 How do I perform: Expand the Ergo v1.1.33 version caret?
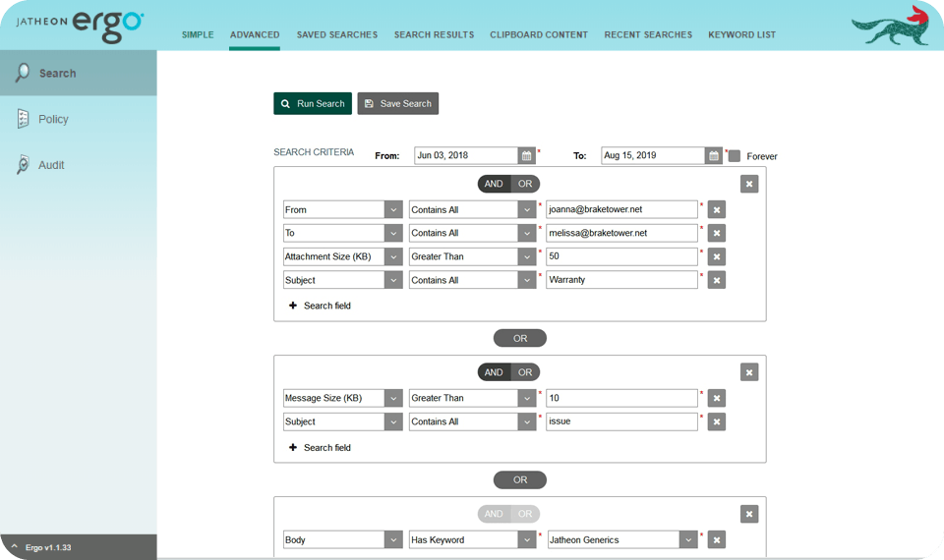(x=15, y=547)
